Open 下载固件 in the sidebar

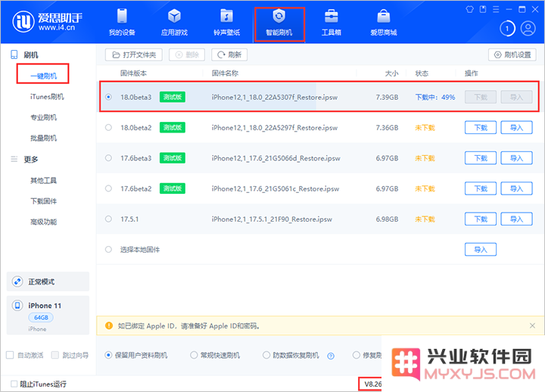tap(43, 201)
